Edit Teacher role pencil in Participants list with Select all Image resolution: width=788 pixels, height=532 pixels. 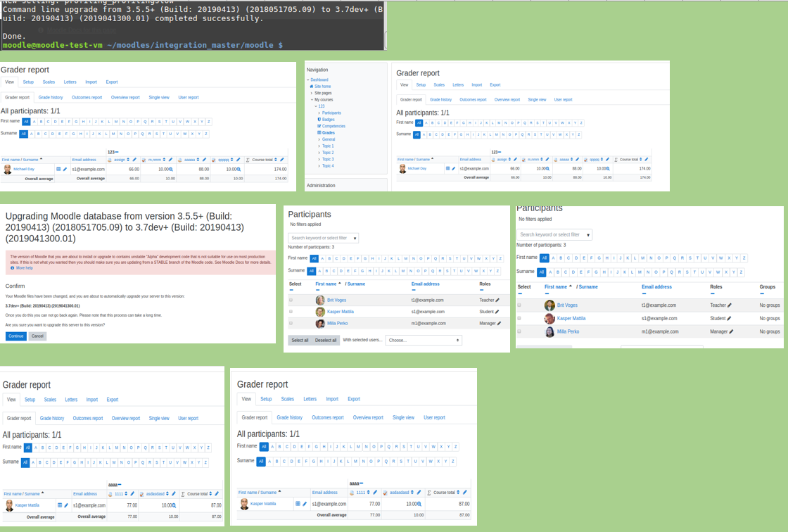(x=497, y=300)
